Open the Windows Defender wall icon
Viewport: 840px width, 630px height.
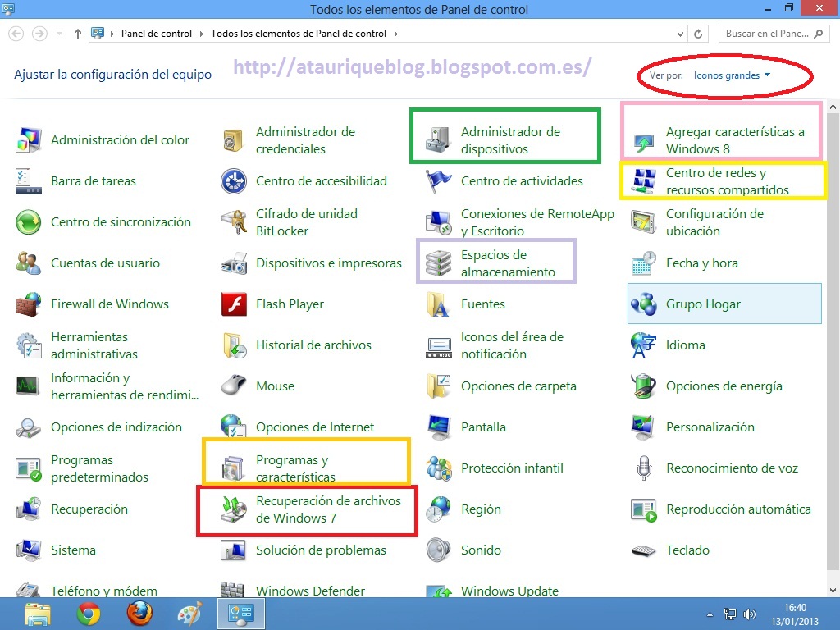tap(234, 589)
